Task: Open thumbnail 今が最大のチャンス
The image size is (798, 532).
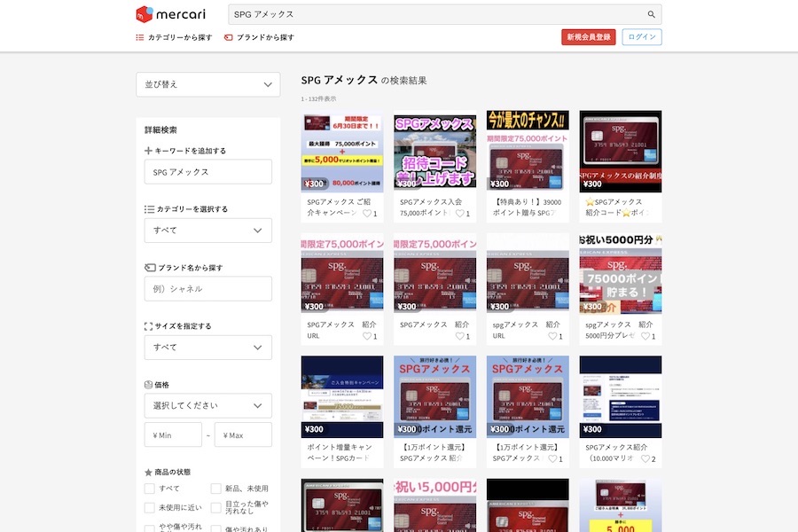Action: pos(528,152)
